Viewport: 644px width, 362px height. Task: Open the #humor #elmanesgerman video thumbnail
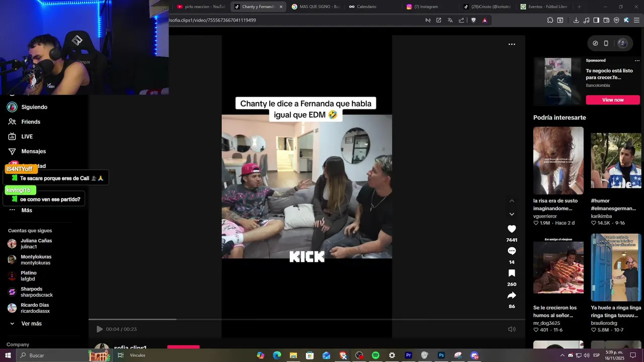[616, 160]
